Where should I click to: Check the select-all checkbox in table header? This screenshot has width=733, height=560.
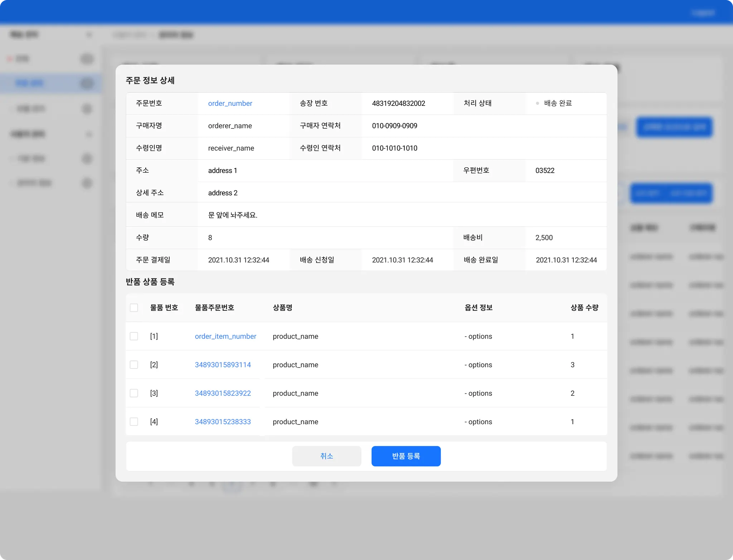click(134, 308)
